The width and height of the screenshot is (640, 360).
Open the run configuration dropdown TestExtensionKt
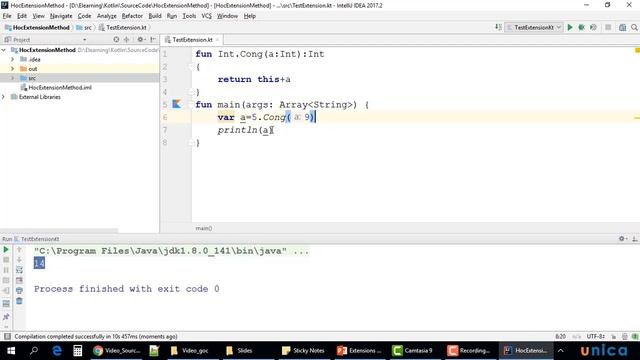534,27
